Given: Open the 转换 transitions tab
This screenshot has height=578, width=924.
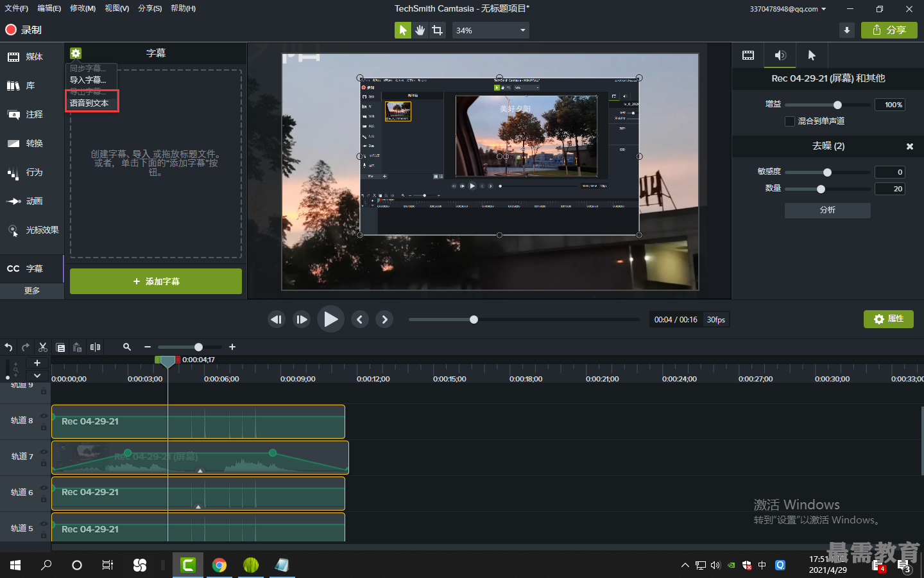Looking at the screenshot, I should (x=32, y=143).
